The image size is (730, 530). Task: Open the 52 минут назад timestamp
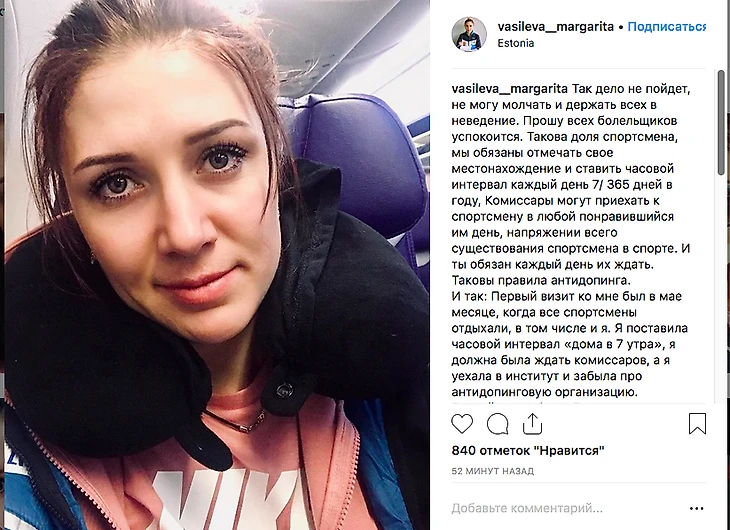click(493, 471)
